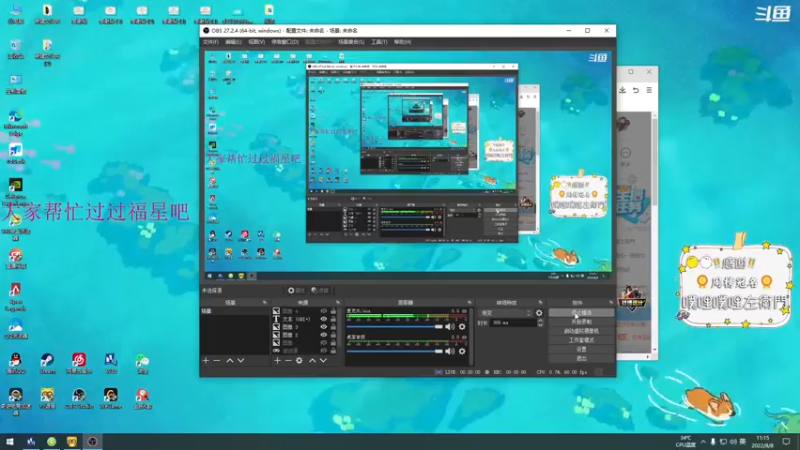800x450 pixels.
Task: Remove the selected source with minus icon
Action: coord(288,361)
